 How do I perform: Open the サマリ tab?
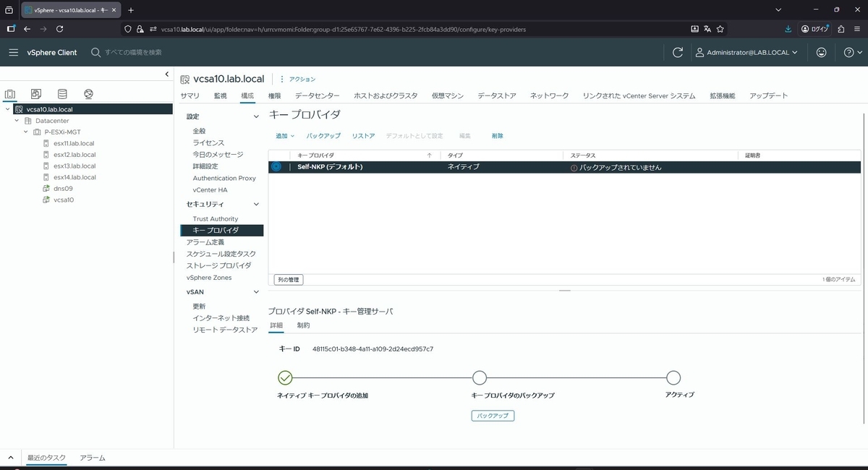(190, 95)
